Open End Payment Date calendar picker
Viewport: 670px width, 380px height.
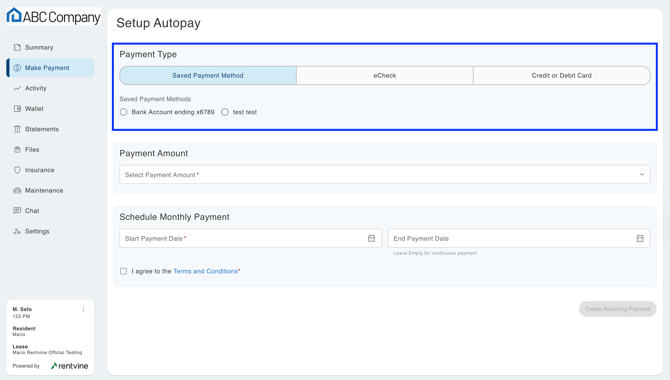(640, 239)
